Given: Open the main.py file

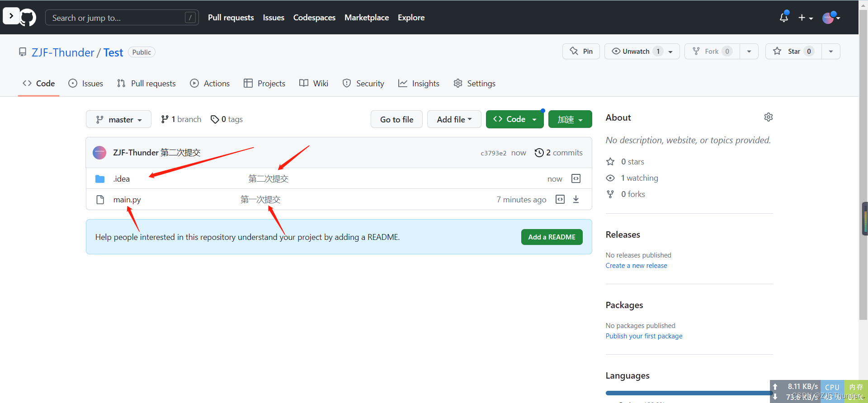Looking at the screenshot, I should 127,200.
